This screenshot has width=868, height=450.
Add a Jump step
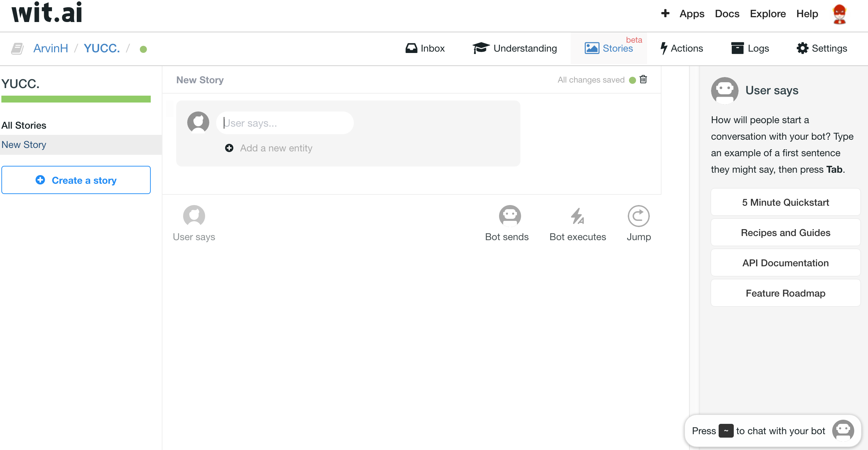(639, 224)
